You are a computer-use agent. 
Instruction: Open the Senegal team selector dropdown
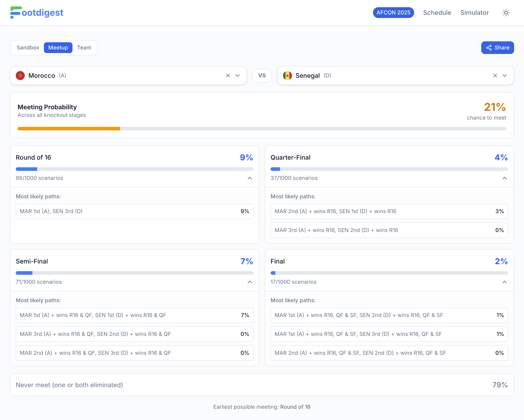tap(505, 76)
